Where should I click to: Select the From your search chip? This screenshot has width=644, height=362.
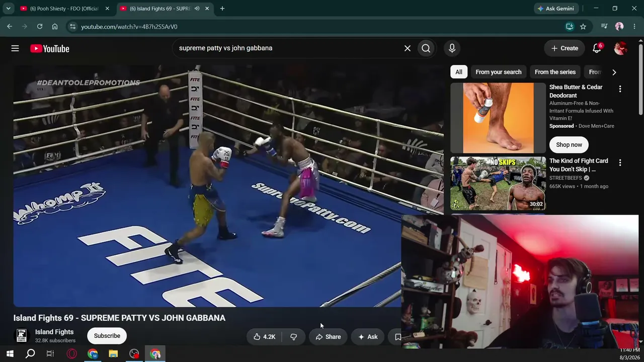499,72
